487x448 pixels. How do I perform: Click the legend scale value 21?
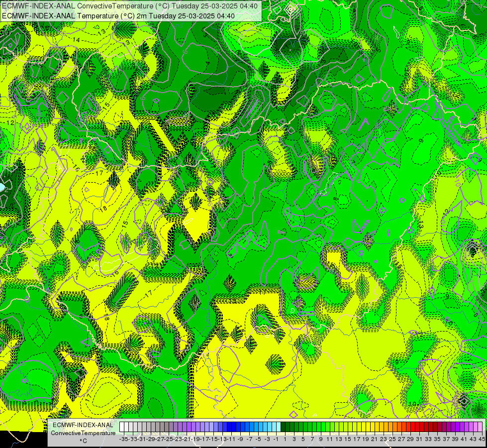pos(374,439)
